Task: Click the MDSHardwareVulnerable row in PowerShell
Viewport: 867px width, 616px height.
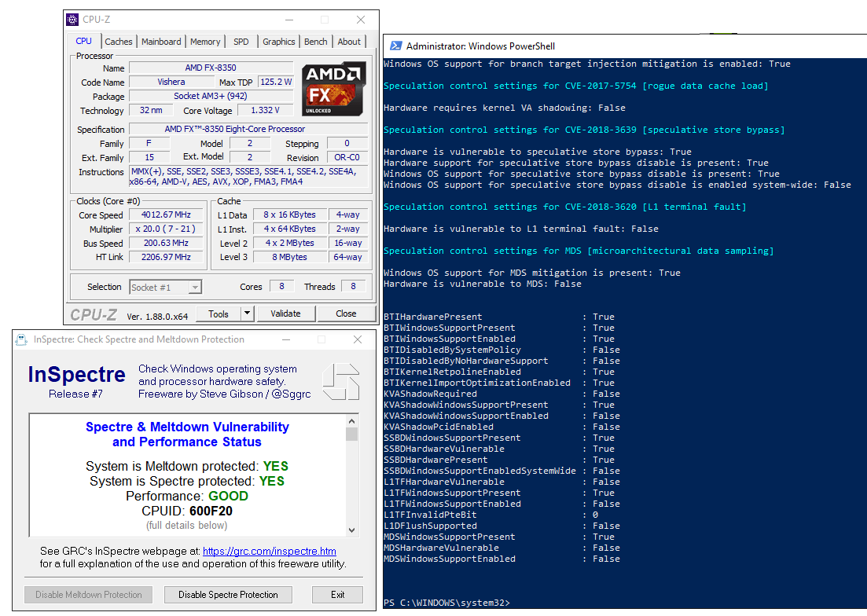Action: pos(501,548)
